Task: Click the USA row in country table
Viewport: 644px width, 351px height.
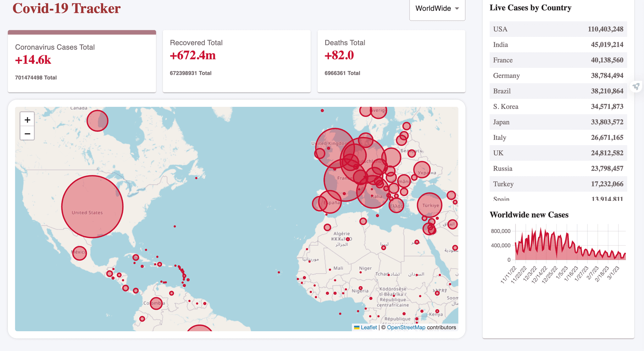Action: point(558,29)
